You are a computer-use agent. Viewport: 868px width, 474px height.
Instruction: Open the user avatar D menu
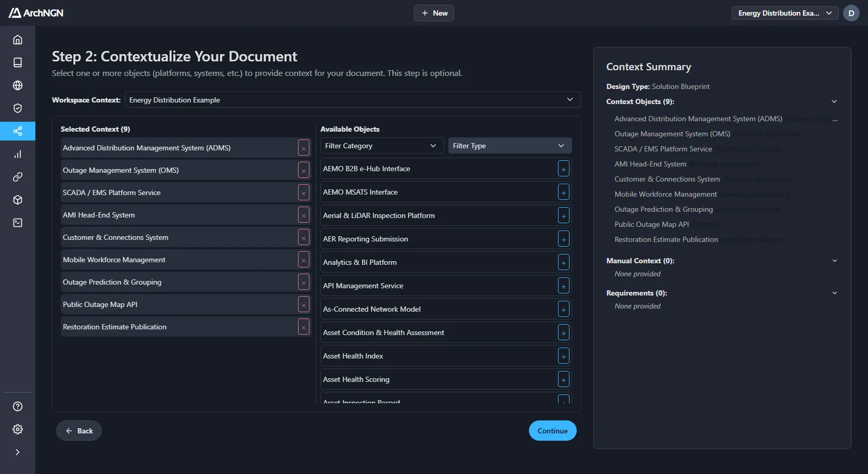point(851,13)
